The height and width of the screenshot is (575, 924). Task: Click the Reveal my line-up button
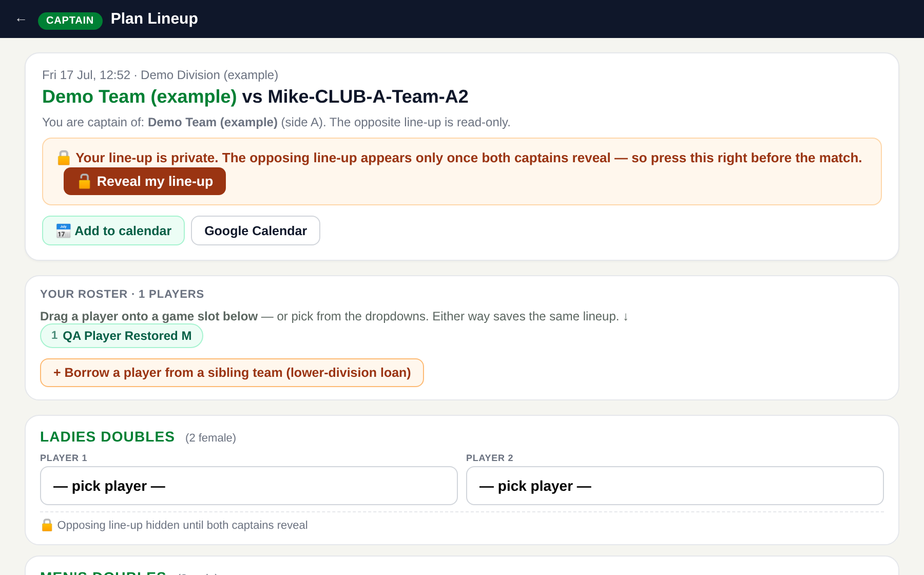[x=145, y=181]
